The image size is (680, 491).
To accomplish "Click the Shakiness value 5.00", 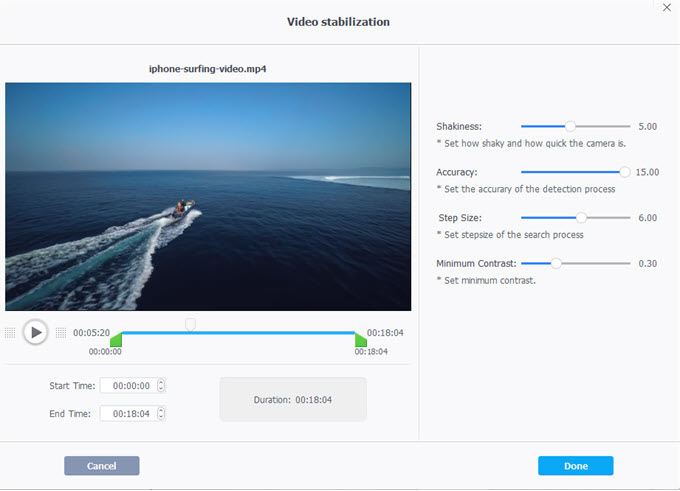I will (x=647, y=127).
